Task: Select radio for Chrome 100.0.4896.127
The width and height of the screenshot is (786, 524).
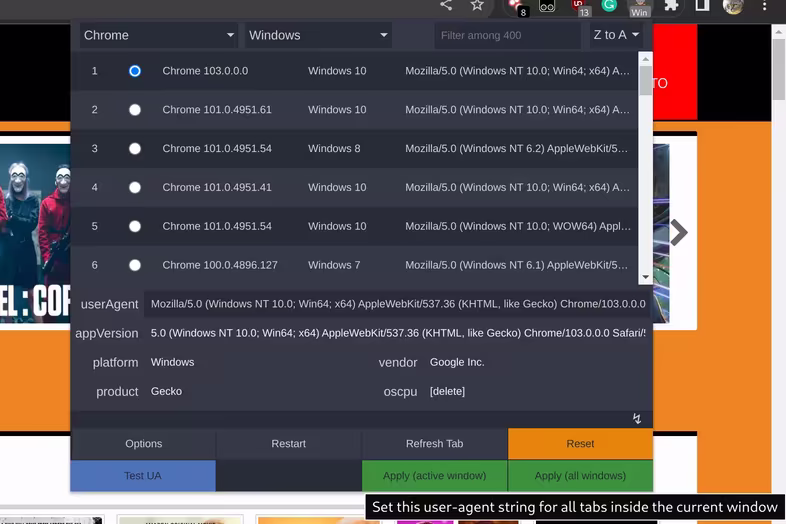Action: pos(134,265)
